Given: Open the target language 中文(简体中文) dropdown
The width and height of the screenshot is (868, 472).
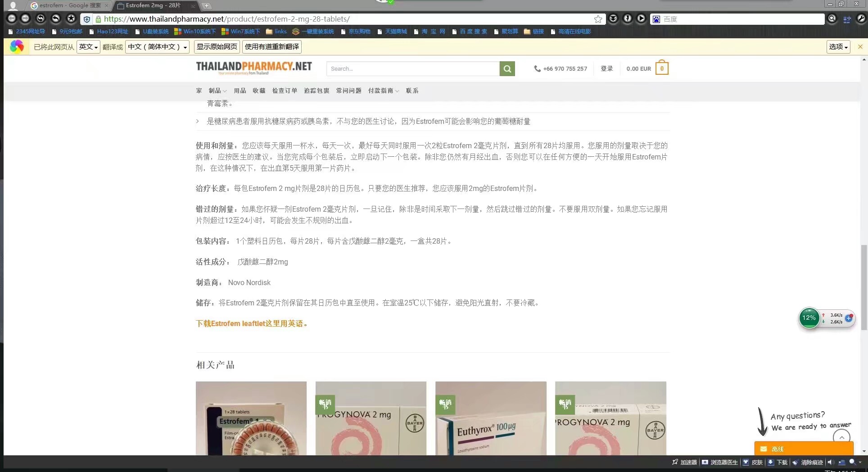Looking at the screenshot, I should tap(157, 47).
